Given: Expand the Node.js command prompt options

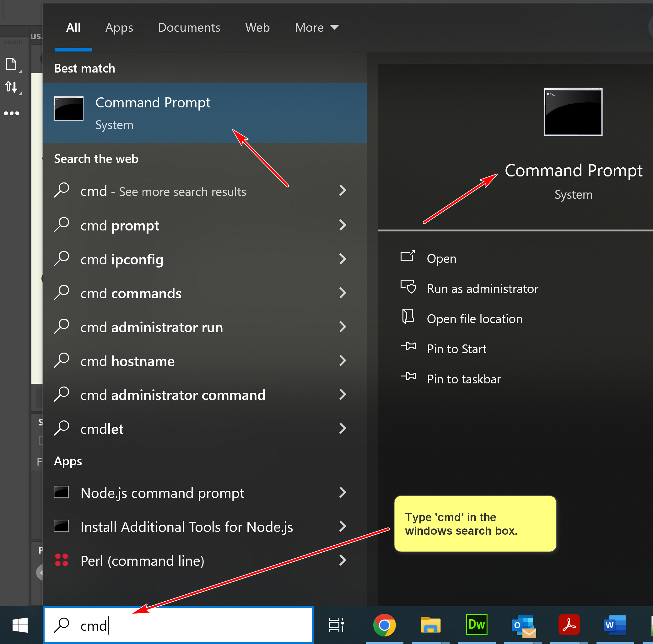Looking at the screenshot, I should point(343,493).
